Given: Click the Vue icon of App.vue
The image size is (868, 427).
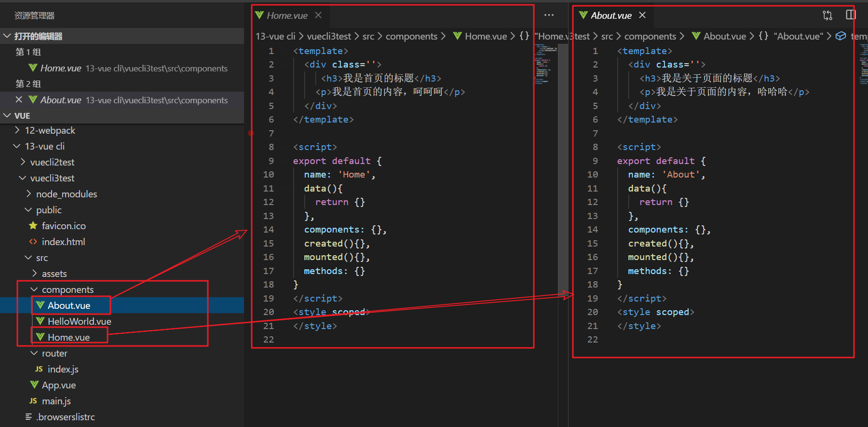Looking at the screenshot, I should [35, 385].
